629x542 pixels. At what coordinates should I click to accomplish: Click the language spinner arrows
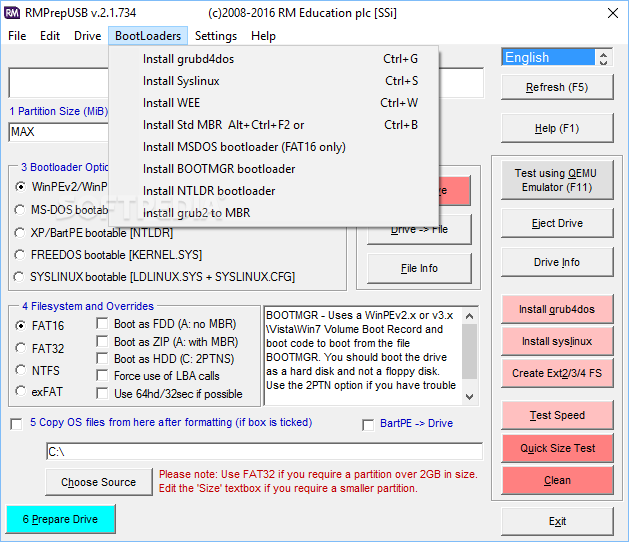pos(603,57)
